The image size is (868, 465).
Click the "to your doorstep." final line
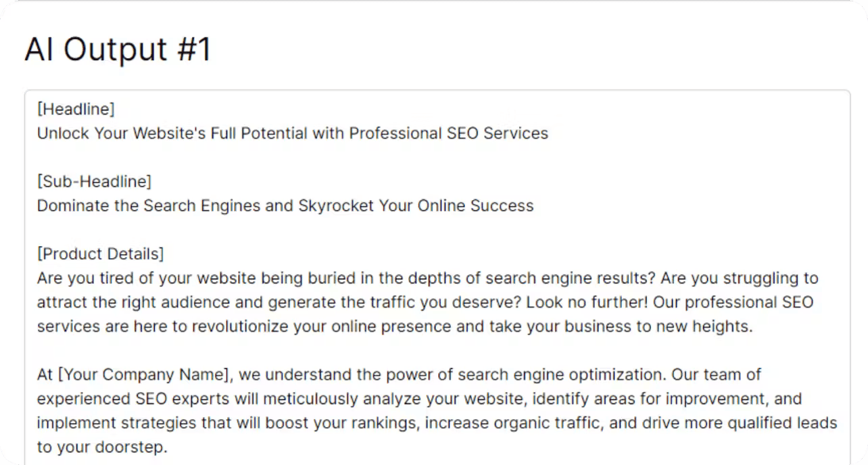coord(101,447)
